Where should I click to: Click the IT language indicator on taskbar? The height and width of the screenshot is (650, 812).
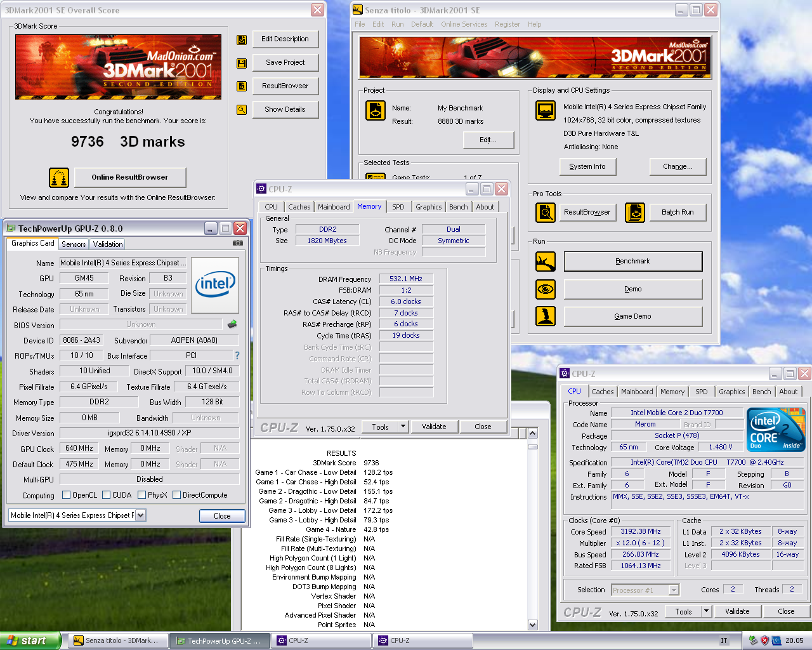(724, 640)
